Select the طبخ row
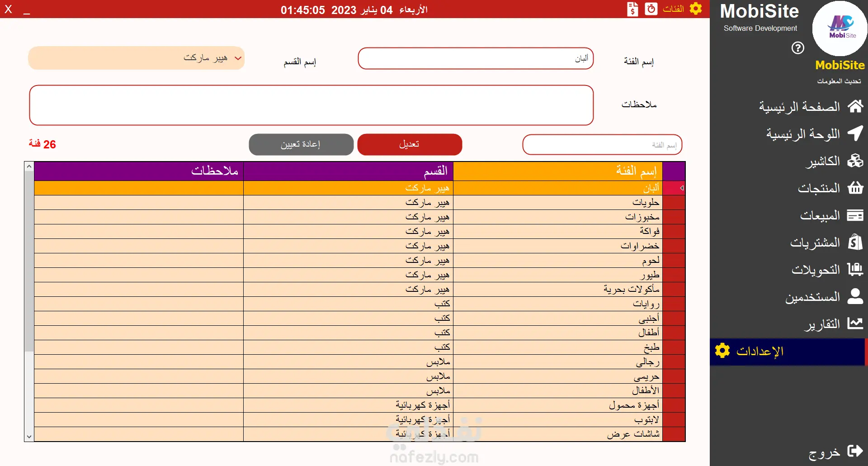 (x=359, y=347)
